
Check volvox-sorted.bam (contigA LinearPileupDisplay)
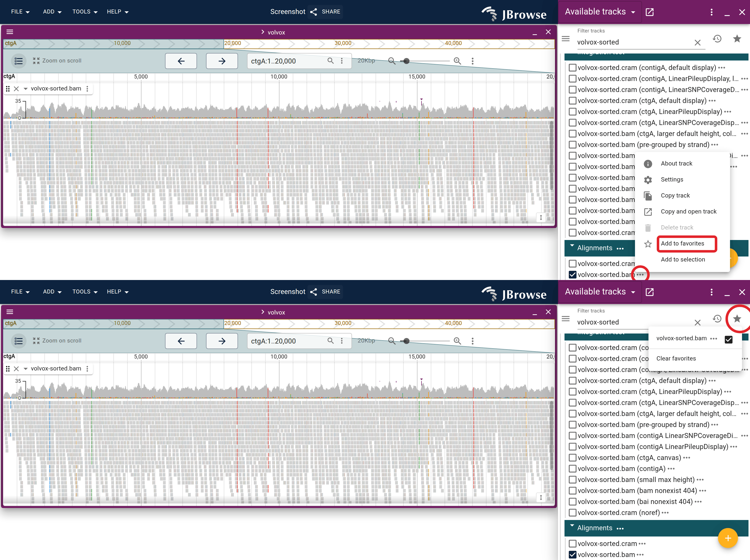click(572, 447)
